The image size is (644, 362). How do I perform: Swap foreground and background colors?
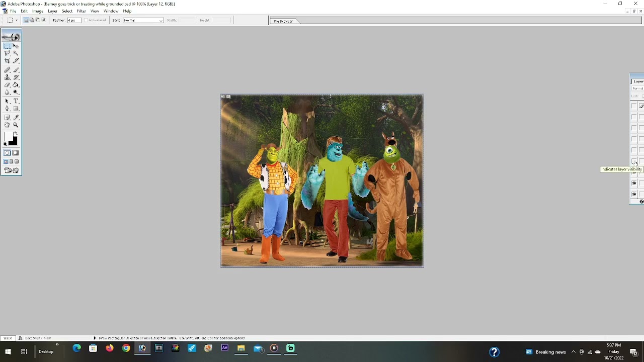coord(16,133)
